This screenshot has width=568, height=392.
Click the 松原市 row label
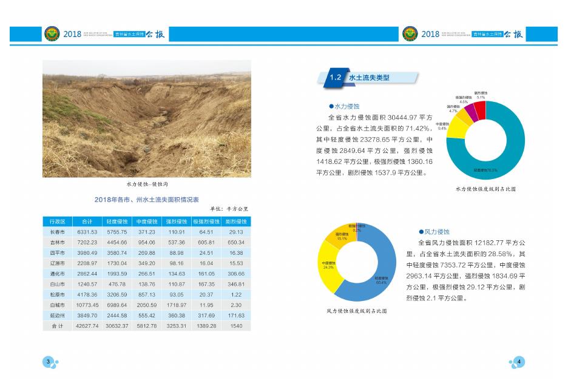point(57,295)
